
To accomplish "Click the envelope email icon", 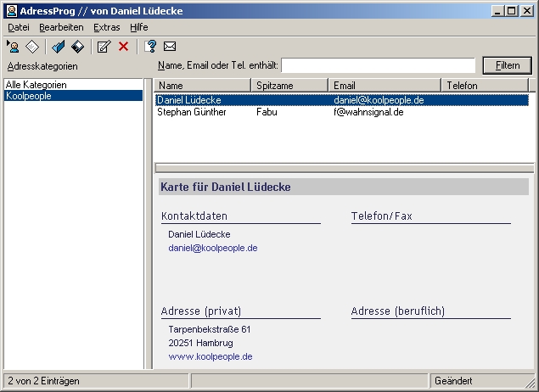I will 169,47.
